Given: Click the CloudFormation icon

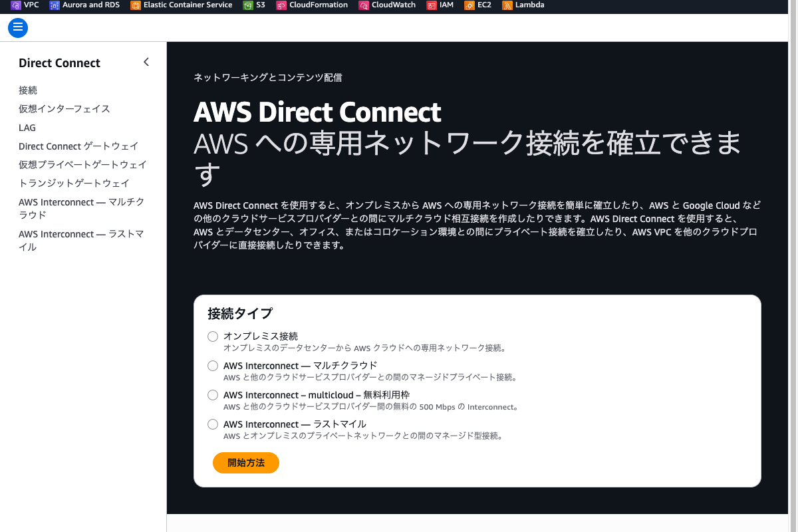Looking at the screenshot, I should pyautogui.click(x=281, y=5).
